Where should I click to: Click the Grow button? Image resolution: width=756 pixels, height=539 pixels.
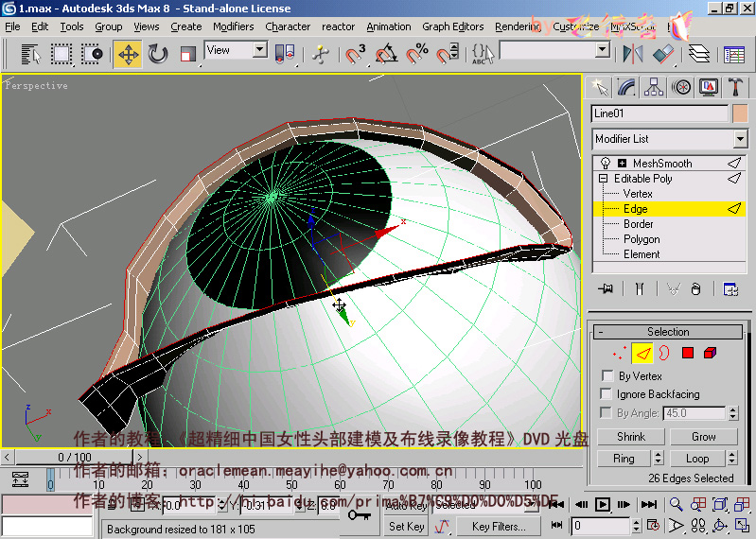703,437
